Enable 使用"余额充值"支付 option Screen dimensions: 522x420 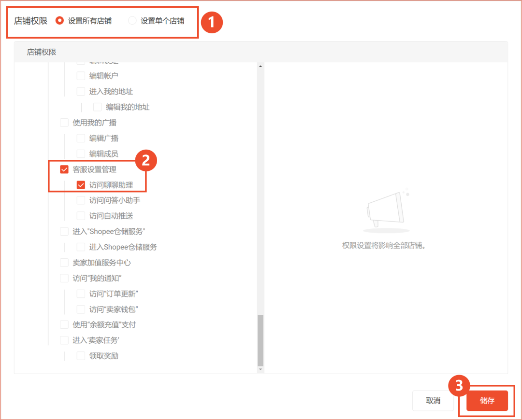pos(64,324)
